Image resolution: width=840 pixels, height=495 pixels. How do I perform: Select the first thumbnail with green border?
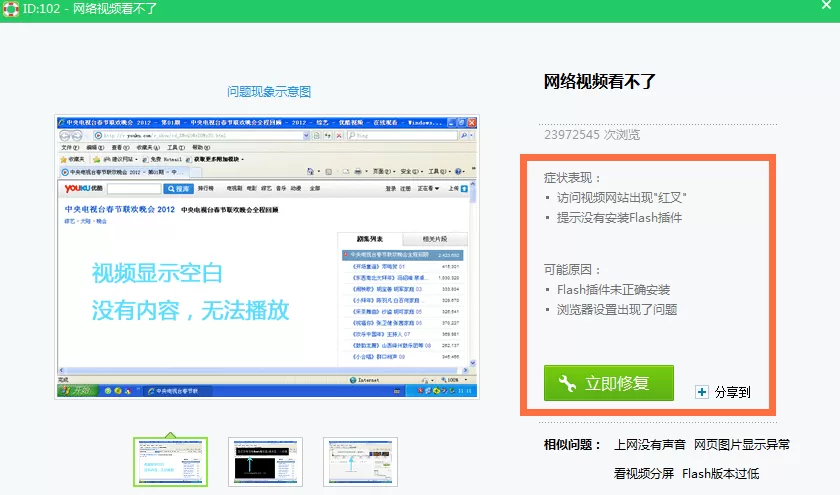click(170, 461)
